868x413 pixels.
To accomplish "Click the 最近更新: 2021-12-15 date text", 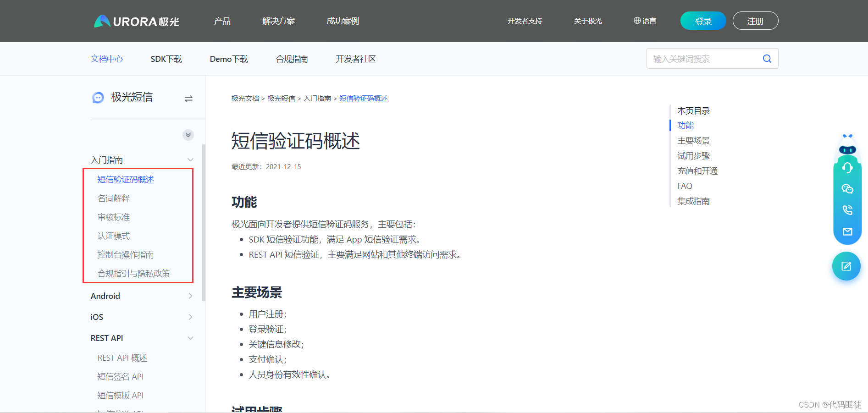I will (x=266, y=167).
